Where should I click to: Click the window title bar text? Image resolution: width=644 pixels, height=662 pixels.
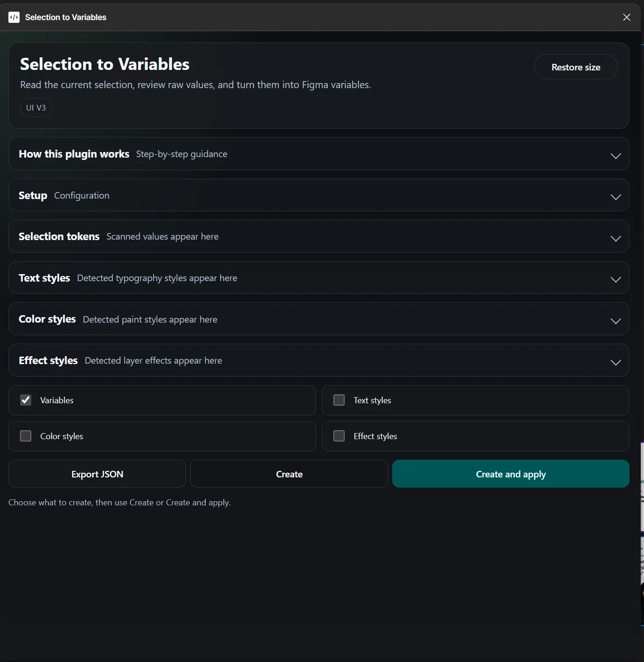click(66, 17)
